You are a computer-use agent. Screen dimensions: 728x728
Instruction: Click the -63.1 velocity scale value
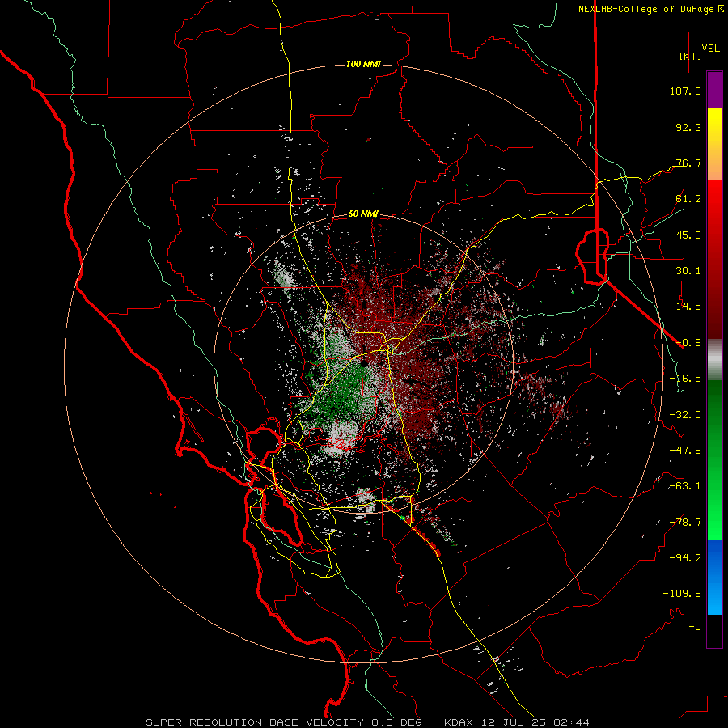685,486
